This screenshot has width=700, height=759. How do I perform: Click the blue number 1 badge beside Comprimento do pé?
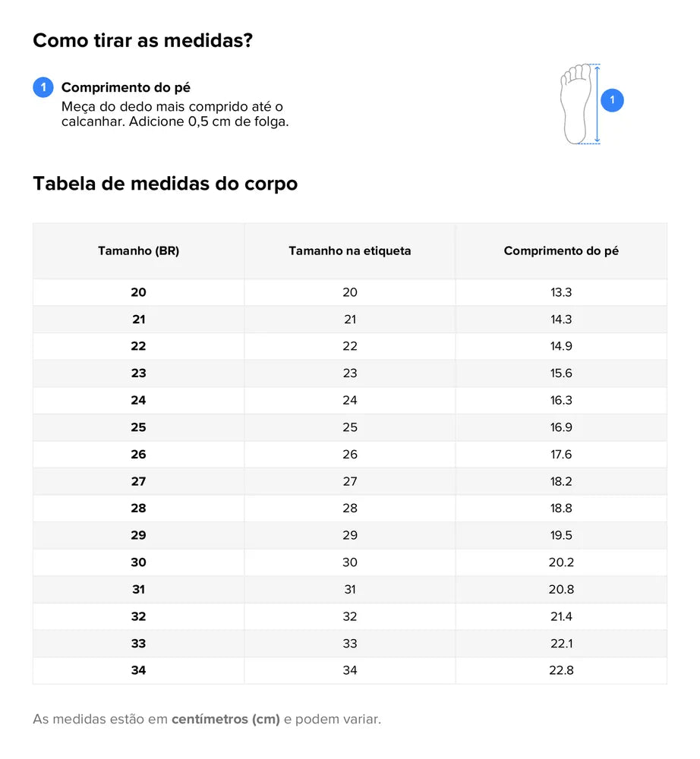(43, 87)
